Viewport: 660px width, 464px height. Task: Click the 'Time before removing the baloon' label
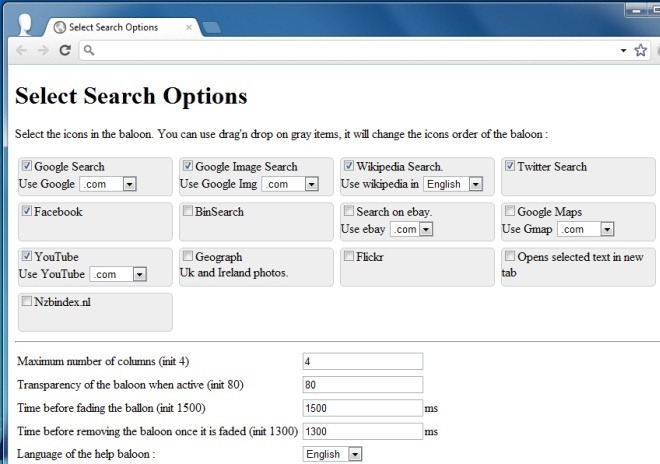pos(157,431)
